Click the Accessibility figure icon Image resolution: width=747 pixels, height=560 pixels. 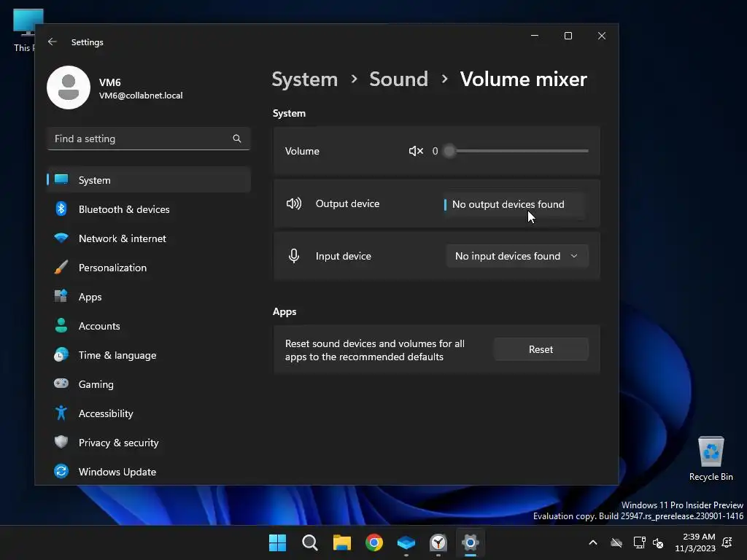[61, 413]
